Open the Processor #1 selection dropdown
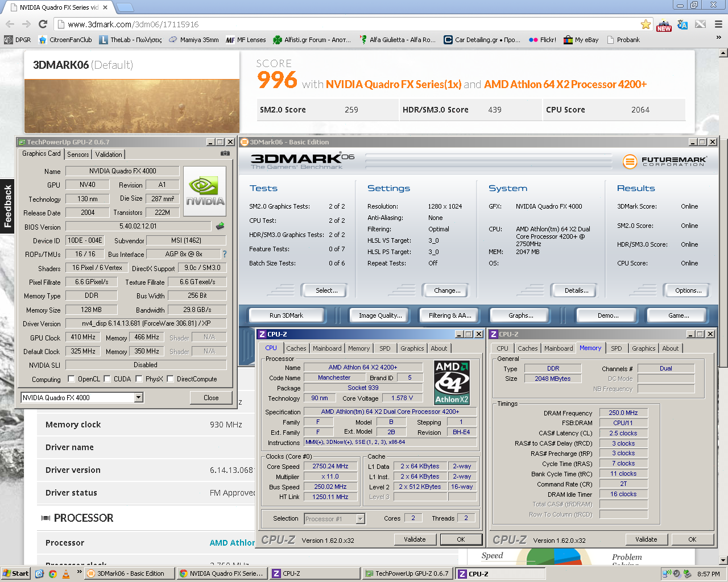The height and width of the screenshot is (582, 728). 360,518
